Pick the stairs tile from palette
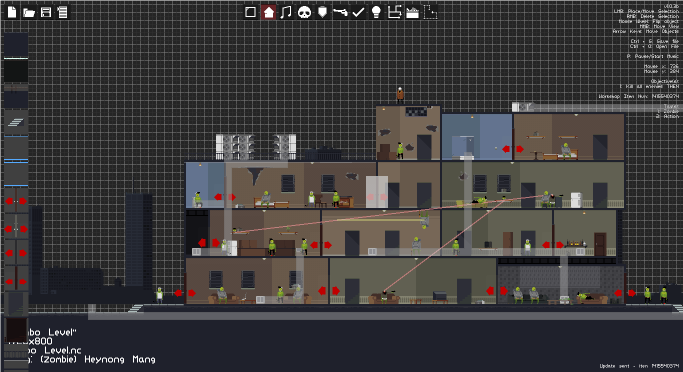This screenshot has width=683, height=372. click(x=16, y=122)
